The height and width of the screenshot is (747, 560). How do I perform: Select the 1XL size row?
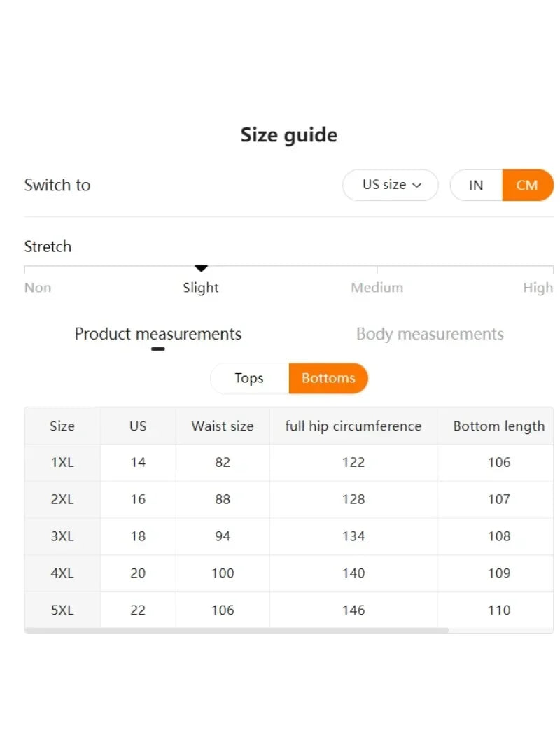point(62,462)
